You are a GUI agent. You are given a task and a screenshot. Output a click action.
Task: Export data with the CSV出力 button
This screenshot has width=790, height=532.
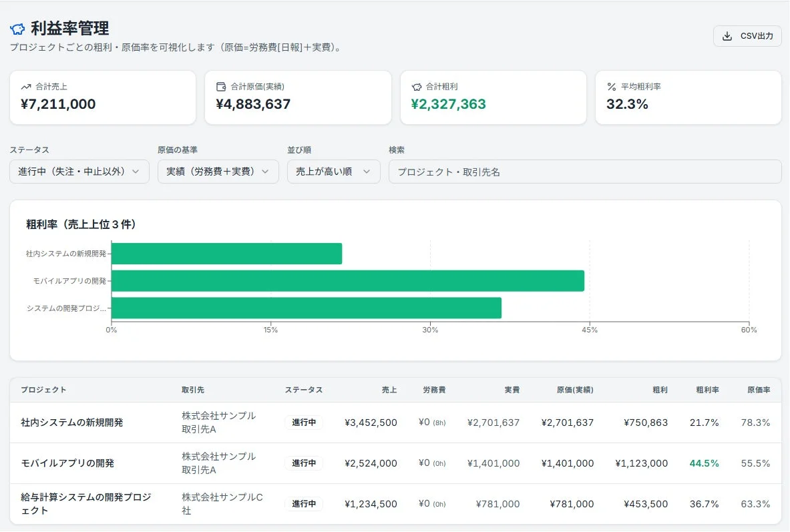click(747, 36)
